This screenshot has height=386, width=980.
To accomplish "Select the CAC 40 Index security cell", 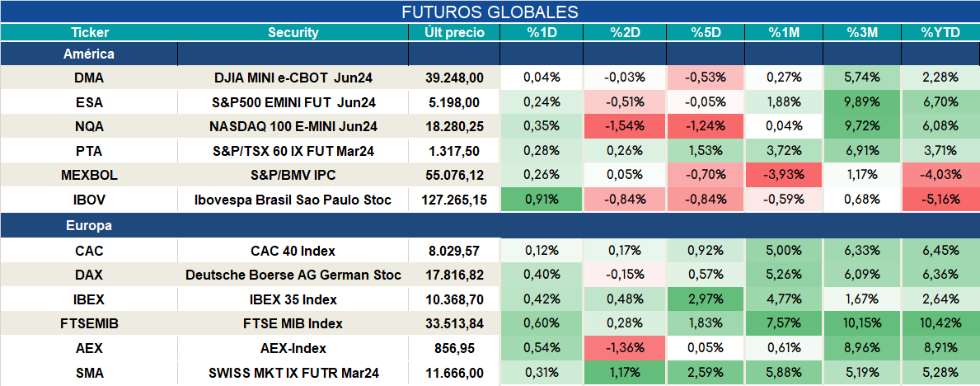I will (x=293, y=251).
